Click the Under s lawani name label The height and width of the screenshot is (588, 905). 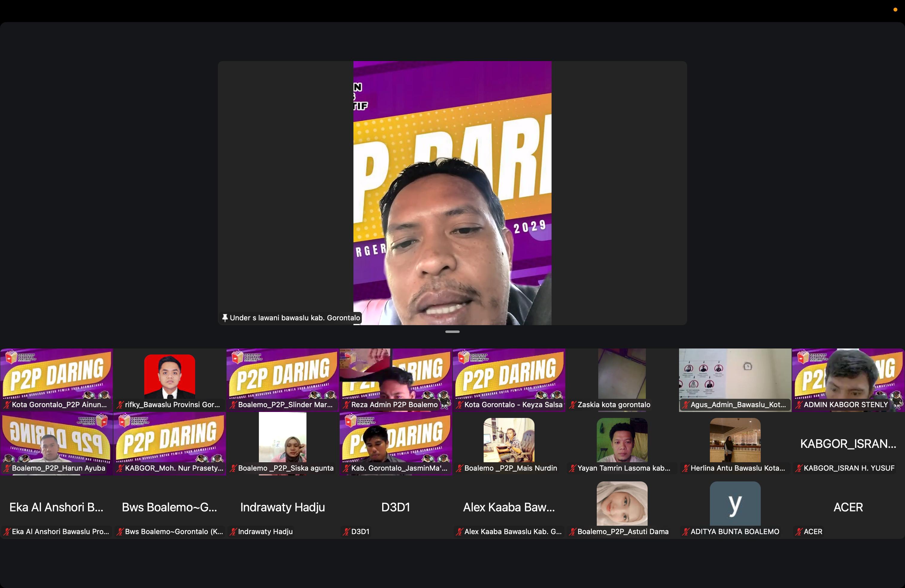point(295,318)
